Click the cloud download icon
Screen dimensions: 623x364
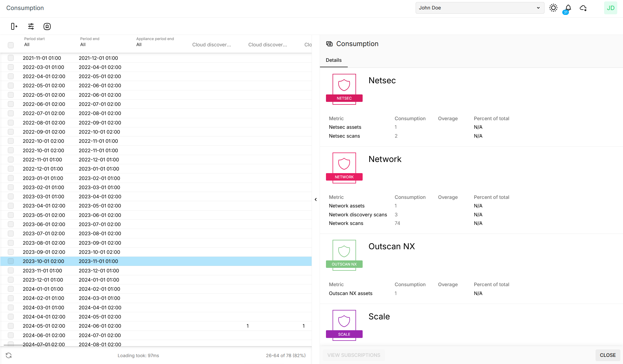point(583,8)
